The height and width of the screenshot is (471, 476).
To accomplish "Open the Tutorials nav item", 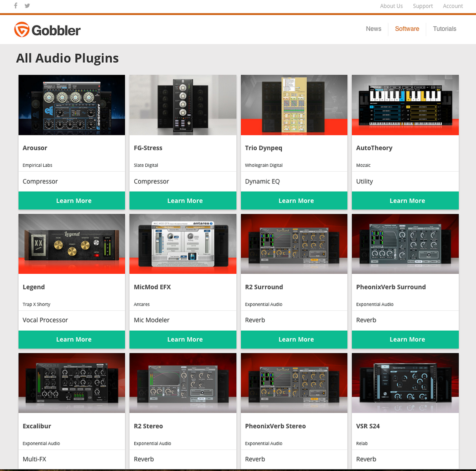I will pyautogui.click(x=444, y=29).
